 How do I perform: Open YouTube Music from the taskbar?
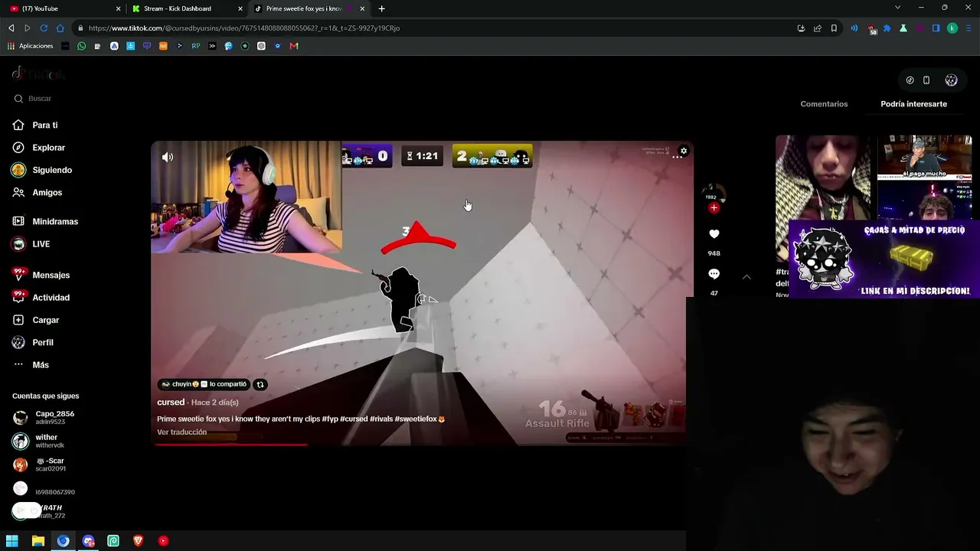[x=163, y=541]
